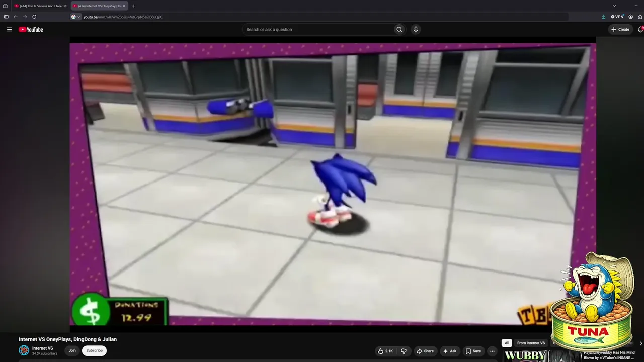Viewport: 644px width, 362px height.
Task: Close the 'This Is Serious And I Need' tab
Action: 65,6
